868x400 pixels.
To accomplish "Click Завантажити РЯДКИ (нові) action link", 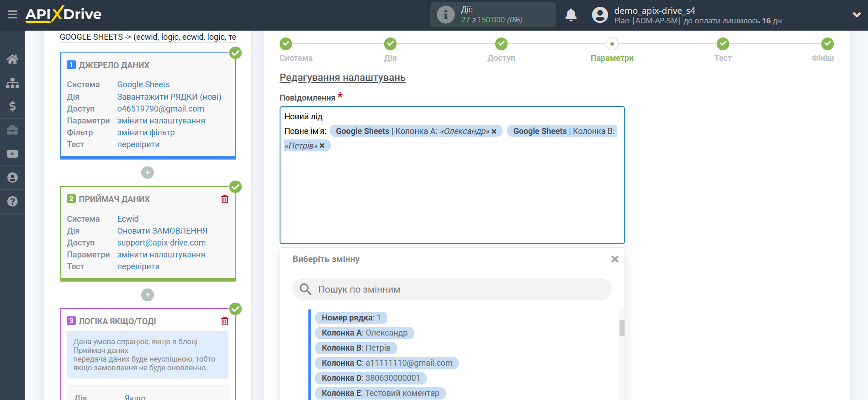I will pyautogui.click(x=169, y=97).
